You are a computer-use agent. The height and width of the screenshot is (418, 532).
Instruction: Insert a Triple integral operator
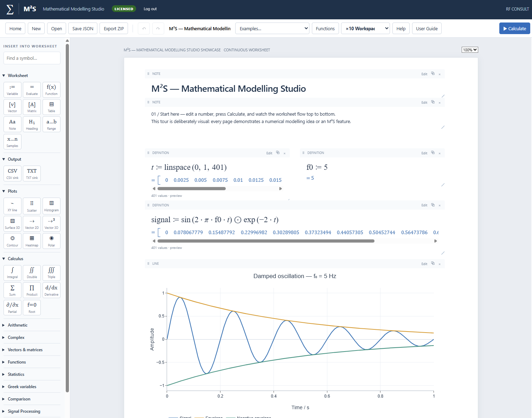tap(51, 273)
